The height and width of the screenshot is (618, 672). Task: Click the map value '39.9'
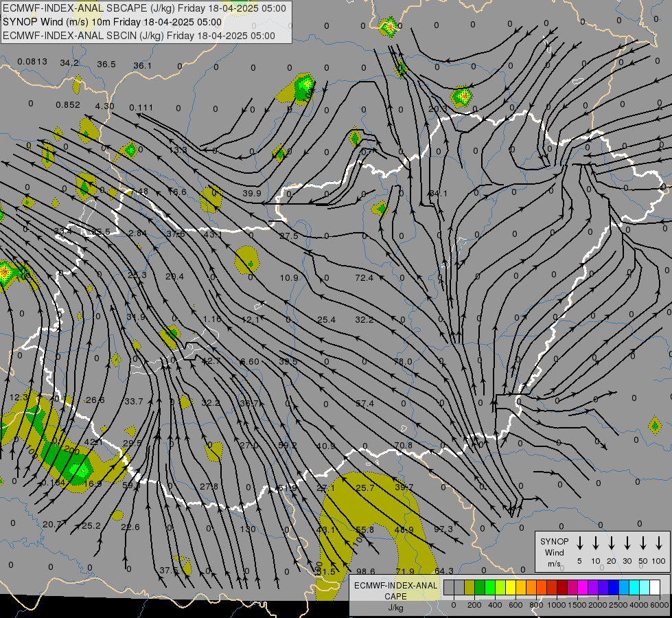pyautogui.click(x=252, y=193)
